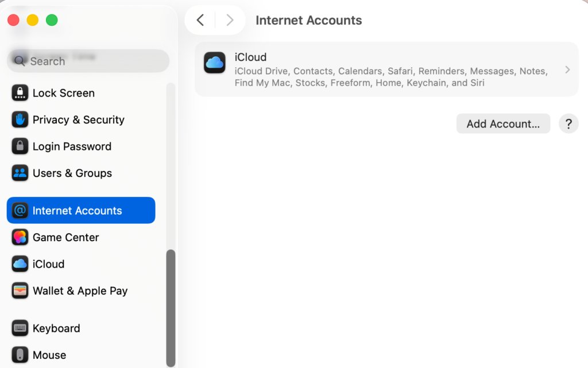Click the iCloud cloud icon in the accounts list

pyautogui.click(x=214, y=63)
